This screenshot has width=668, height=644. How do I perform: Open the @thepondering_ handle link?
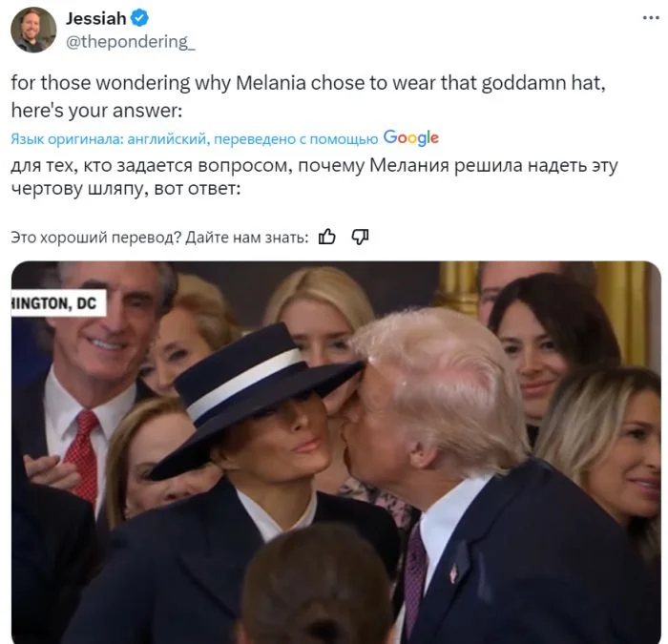(131, 42)
